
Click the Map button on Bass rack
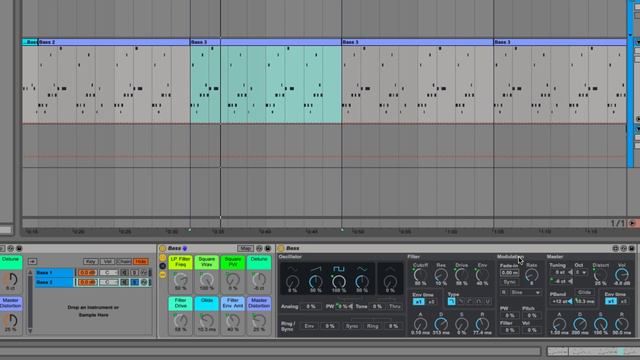click(x=245, y=248)
